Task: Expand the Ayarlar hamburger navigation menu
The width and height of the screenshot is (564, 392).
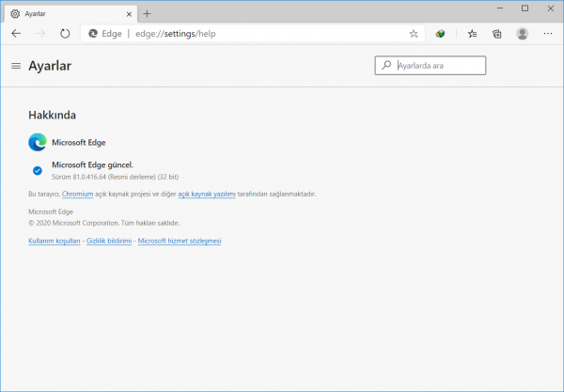Action: [x=16, y=67]
